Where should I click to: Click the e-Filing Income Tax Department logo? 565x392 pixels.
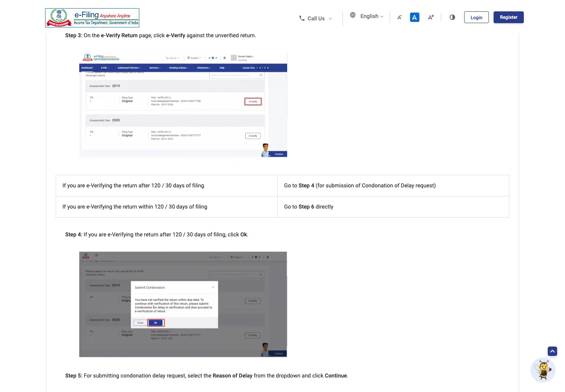(92, 18)
